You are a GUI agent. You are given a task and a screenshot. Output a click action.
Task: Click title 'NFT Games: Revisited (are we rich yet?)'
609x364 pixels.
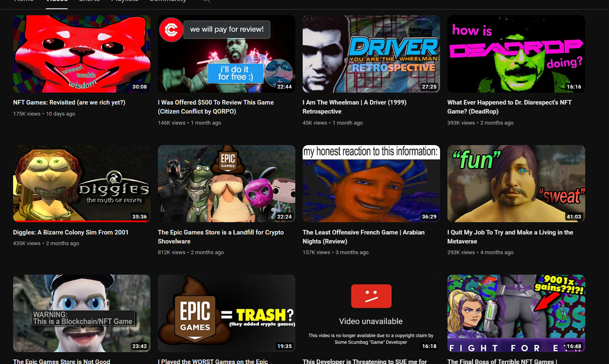(69, 102)
